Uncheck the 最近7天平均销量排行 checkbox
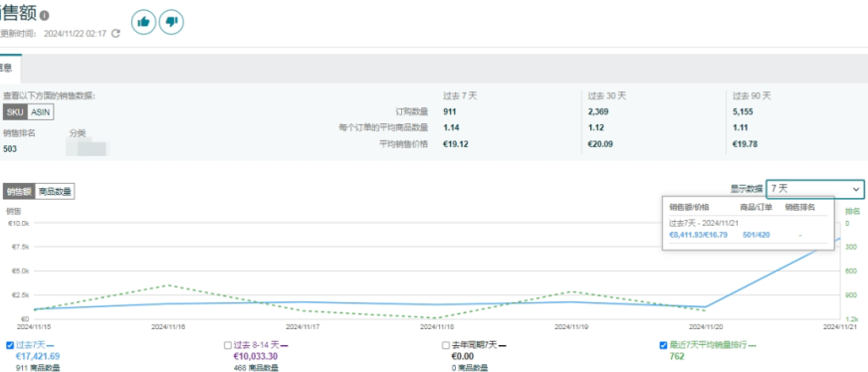The width and height of the screenshot is (868, 372). tap(663, 345)
